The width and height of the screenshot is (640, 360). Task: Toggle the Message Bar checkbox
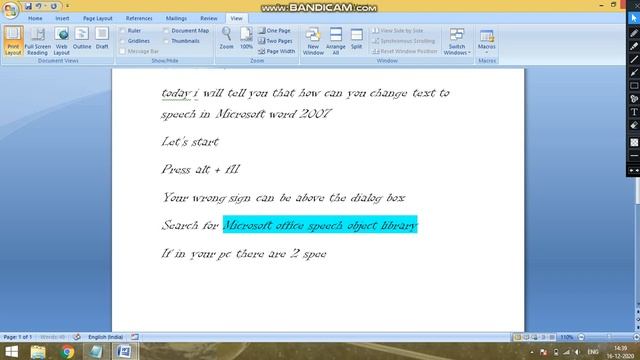[122, 51]
